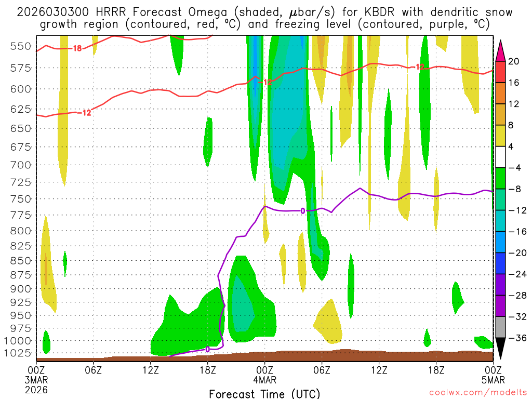Image resolution: width=532 pixels, height=399 pixels.
Task: Click the 00Z label above 4MAR
Action: 264,370
